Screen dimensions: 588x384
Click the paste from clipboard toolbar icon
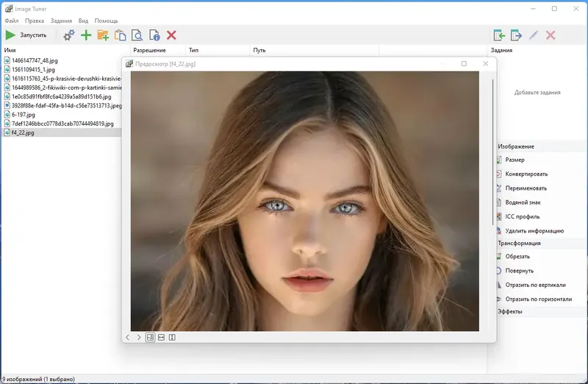tap(120, 35)
